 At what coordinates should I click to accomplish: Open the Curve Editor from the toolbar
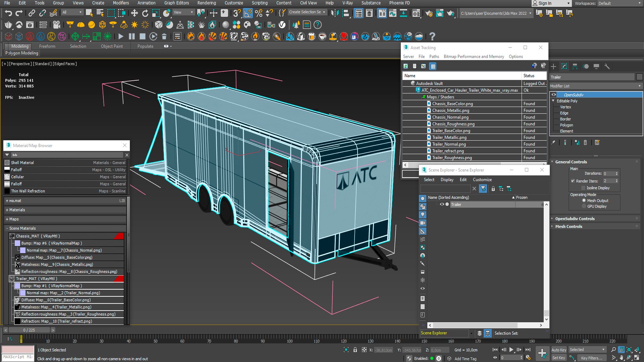pos(393,13)
